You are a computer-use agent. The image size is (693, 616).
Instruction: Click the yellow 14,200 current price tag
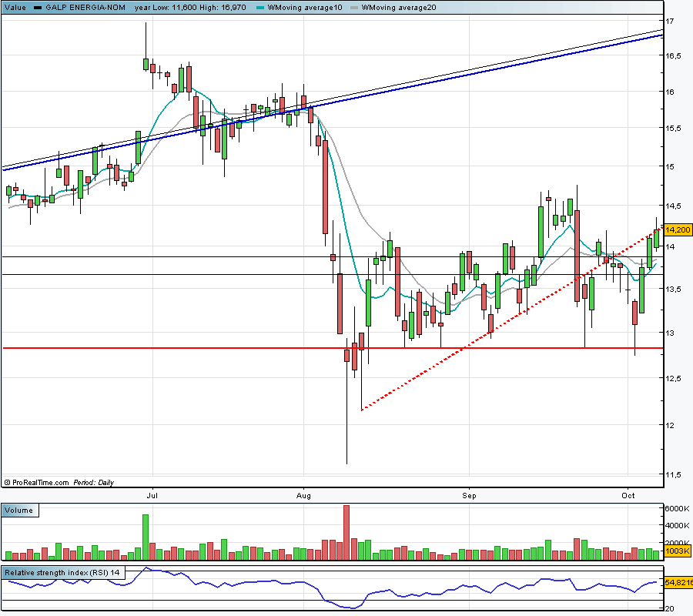click(678, 229)
